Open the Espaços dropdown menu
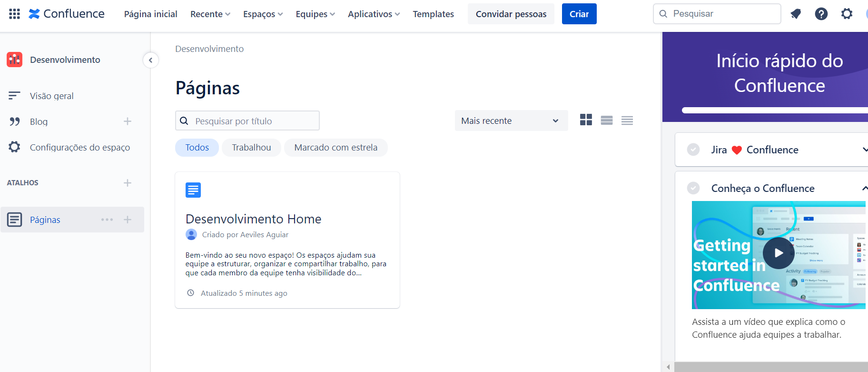The width and height of the screenshot is (868, 372). click(x=263, y=14)
